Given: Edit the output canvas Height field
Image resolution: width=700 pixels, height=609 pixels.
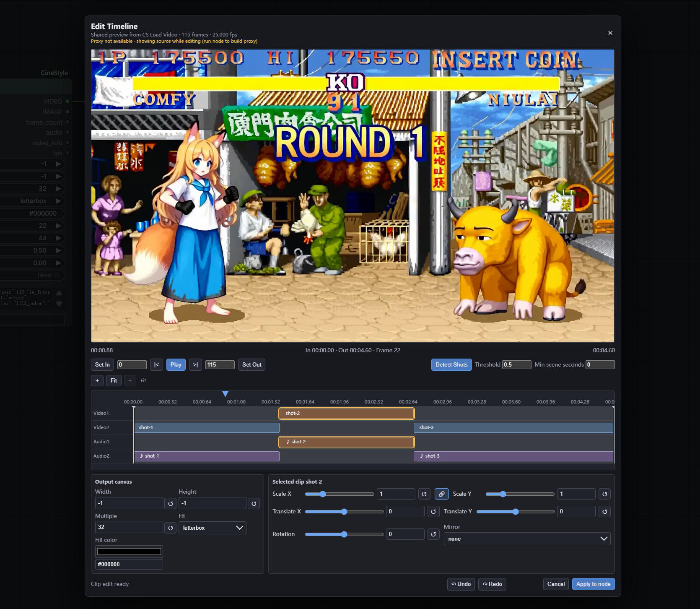Looking at the screenshot, I should pyautogui.click(x=213, y=503).
